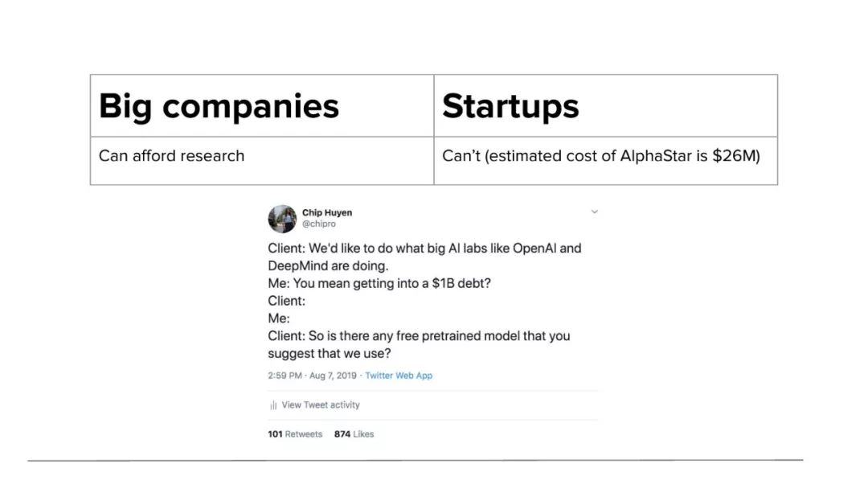The width and height of the screenshot is (868, 489).
Task: Click the Can afford research cell
Action: [262, 161]
